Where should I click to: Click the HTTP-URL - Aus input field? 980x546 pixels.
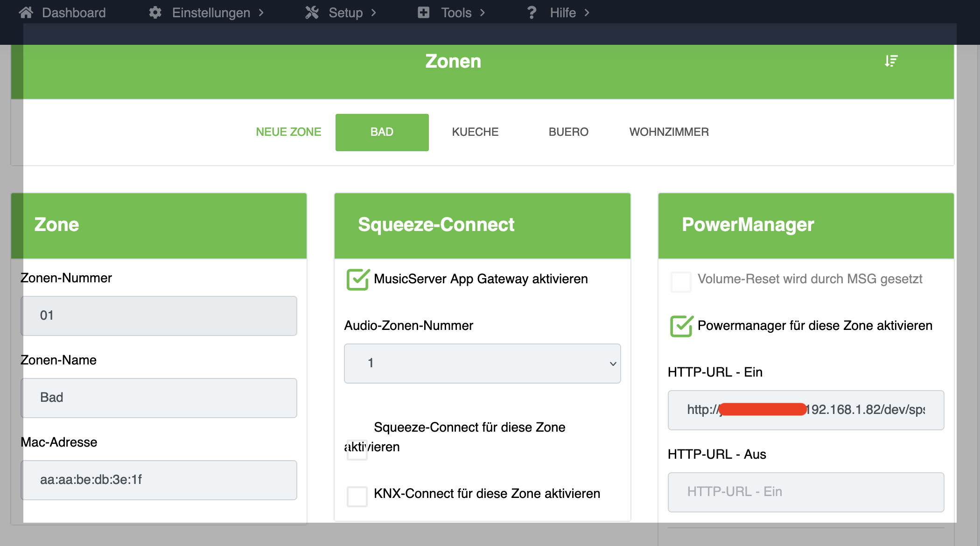tap(805, 492)
